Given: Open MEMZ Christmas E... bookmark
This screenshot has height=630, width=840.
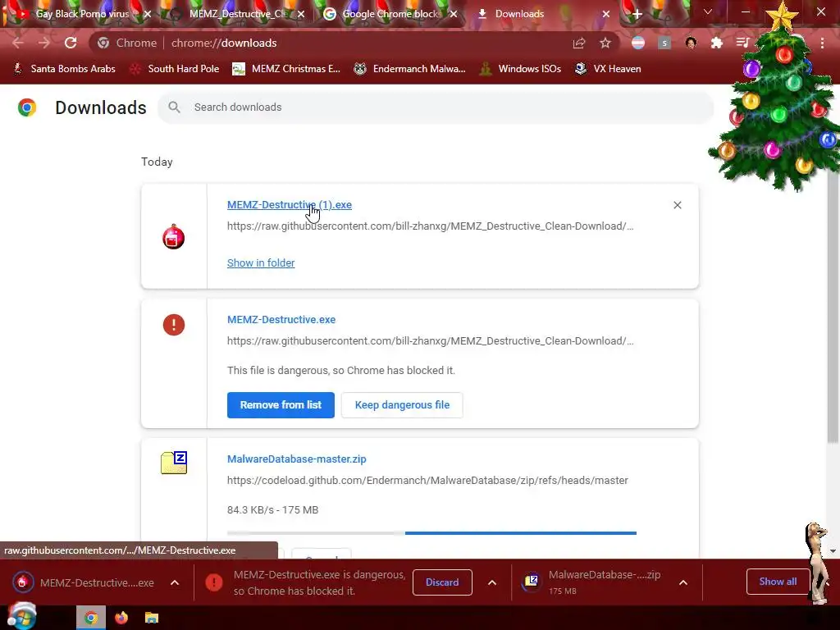Looking at the screenshot, I should click(286, 69).
